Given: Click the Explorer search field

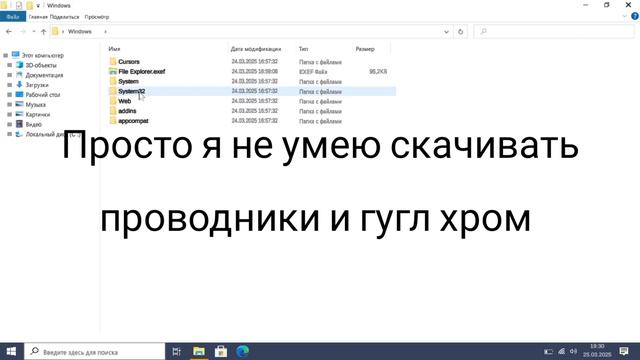Looking at the screenshot, I should pyautogui.click(x=554, y=31).
